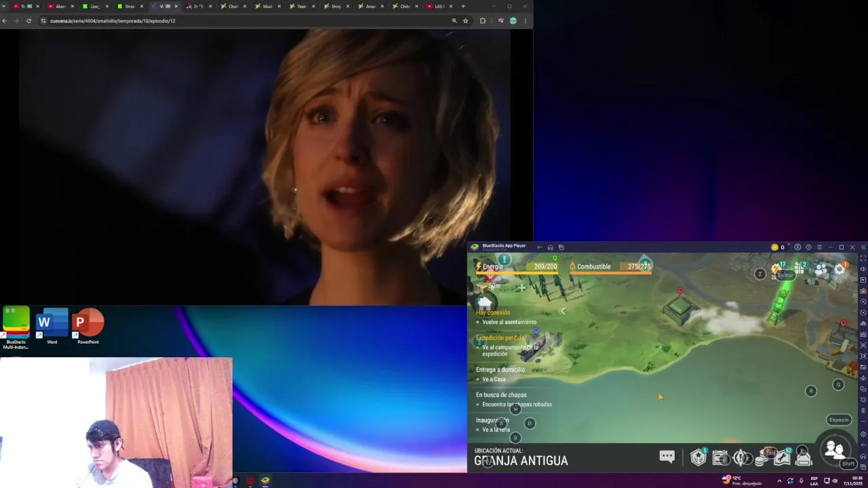The height and width of the screenshot is (488, 868).
Task: Open BlueStacks hamburger menu
Action: pos(819,247)
